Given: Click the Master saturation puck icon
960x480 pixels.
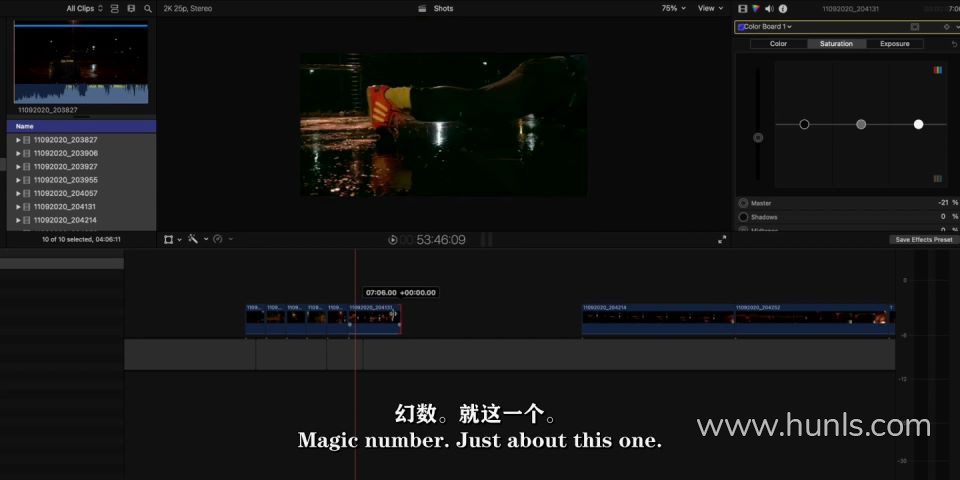Looking at the screenshot, I should click(743, 203).
